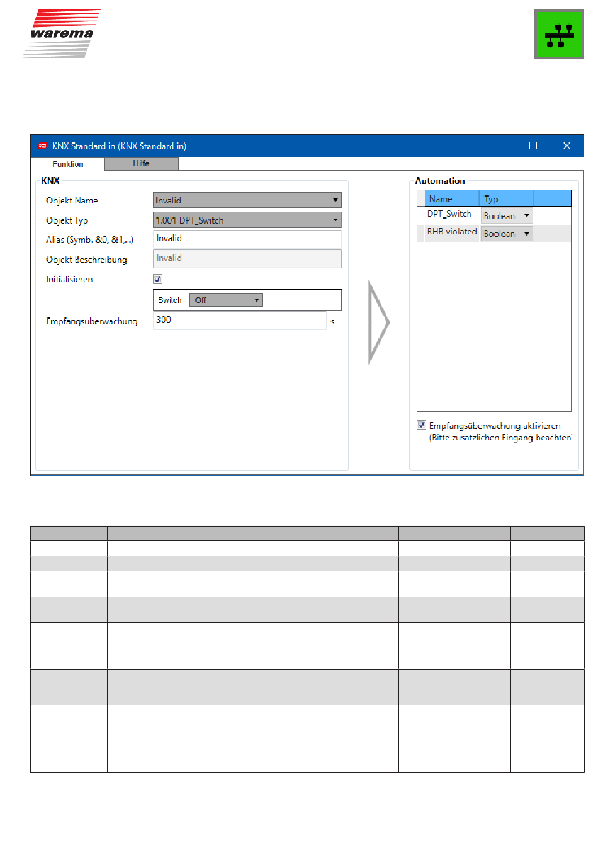598x868 pixels.
Task: Click the Typ column header
Action: click(506, 199)
